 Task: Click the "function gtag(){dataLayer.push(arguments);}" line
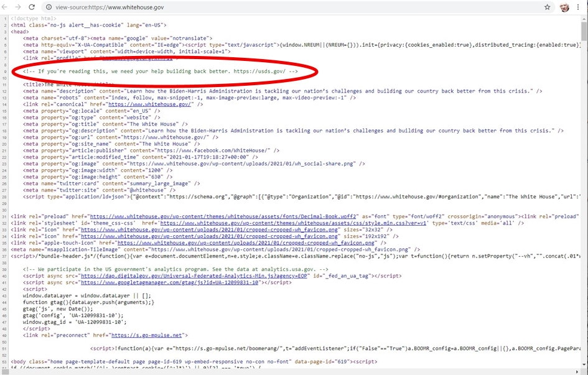[88, 302]
